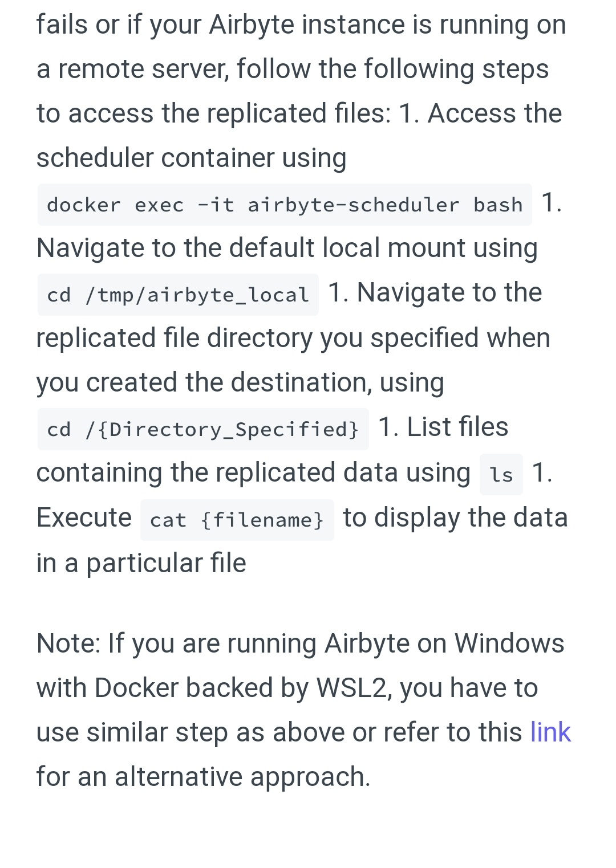Select the 'cd /tmp/airbyte_local' code snippet

click(x=178, y=295)
